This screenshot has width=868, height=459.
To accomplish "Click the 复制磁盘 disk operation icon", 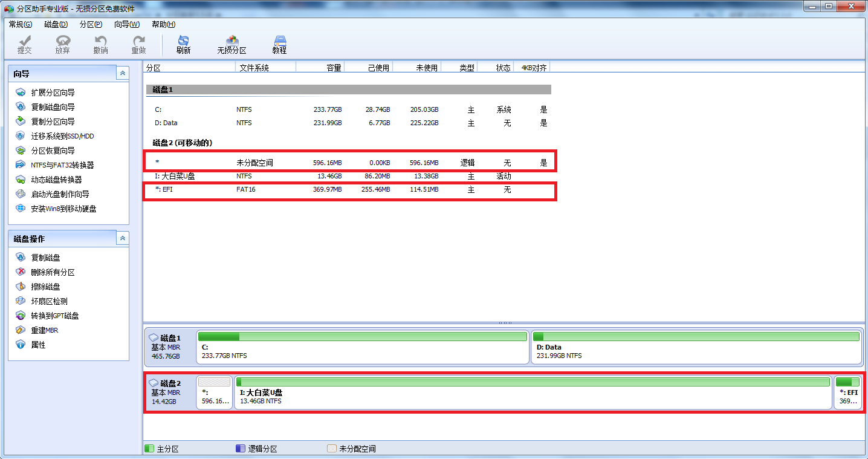I will [x=21, y=258].
